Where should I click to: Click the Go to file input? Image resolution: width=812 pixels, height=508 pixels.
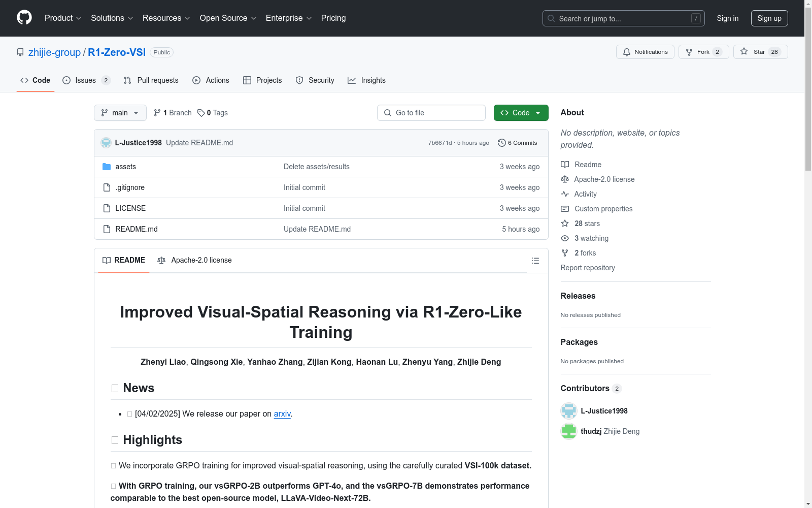pos(431,113)
